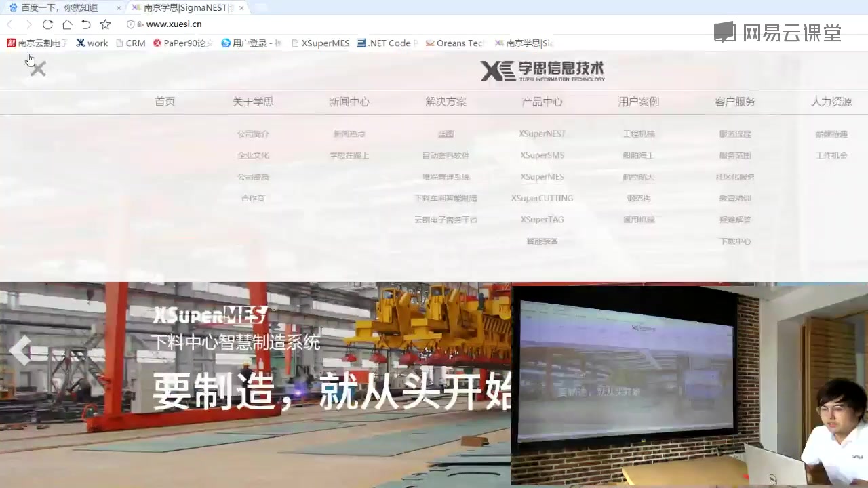
Task: Open the 用户登录 bookmark
Action: 252,43
